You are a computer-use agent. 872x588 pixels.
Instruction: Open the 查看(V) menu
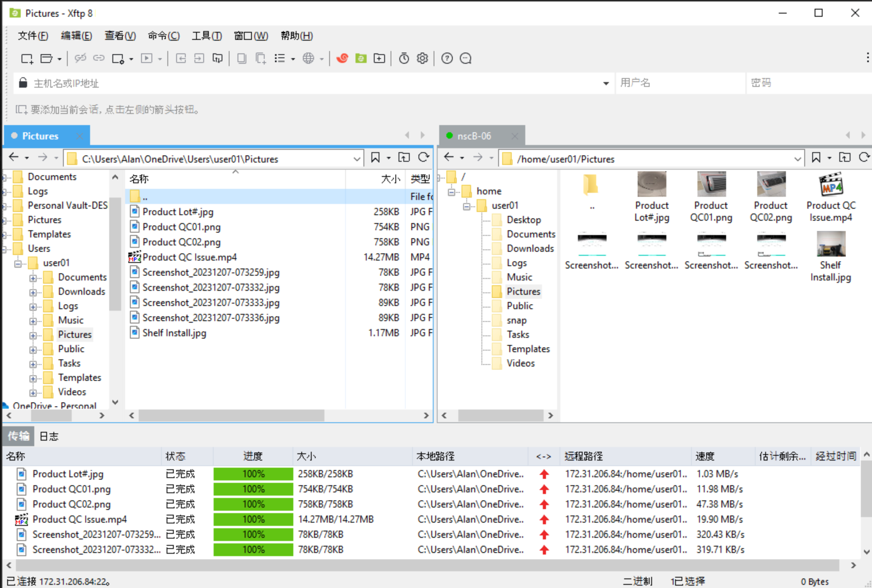(120, 36)
